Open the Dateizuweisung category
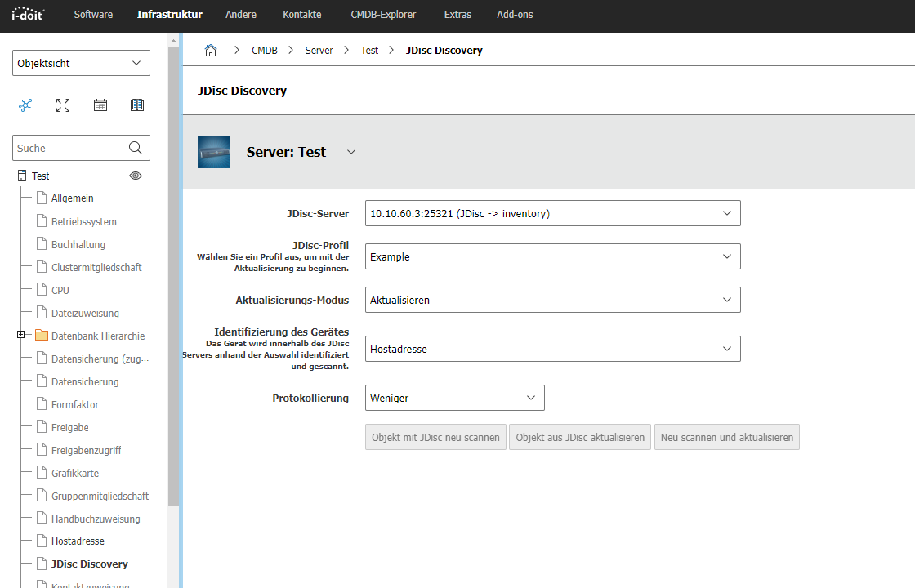 click(x=85, y=314)
